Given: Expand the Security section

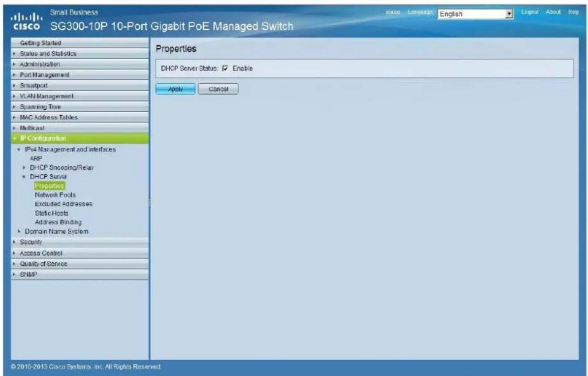Looking at the screenshot, I should (x=80, y=243).
